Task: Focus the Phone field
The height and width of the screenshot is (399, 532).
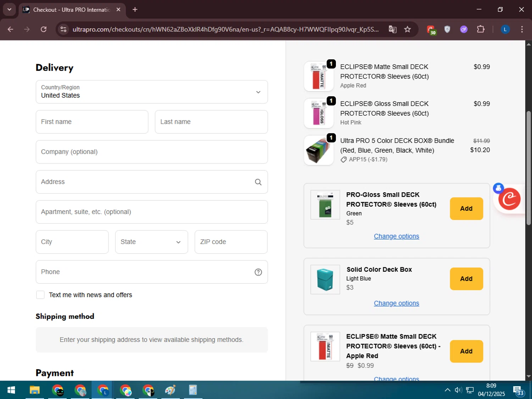Action: click(x=152, y=272)
